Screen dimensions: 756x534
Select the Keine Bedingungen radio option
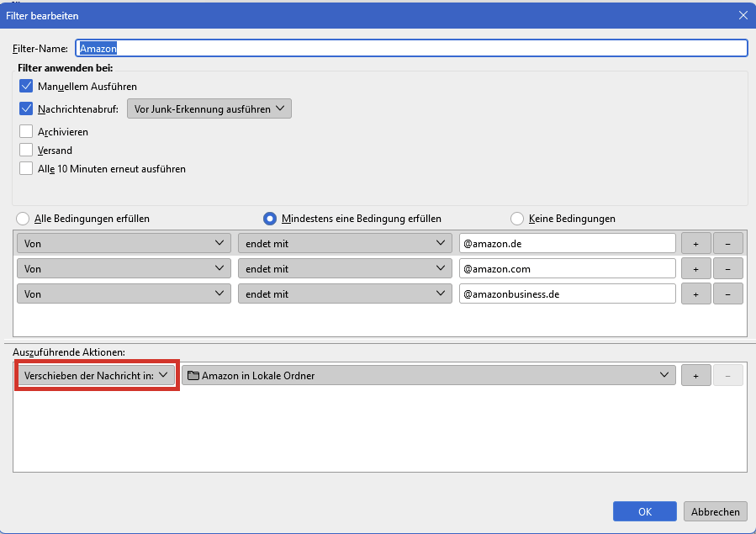[x=517, y=219]
